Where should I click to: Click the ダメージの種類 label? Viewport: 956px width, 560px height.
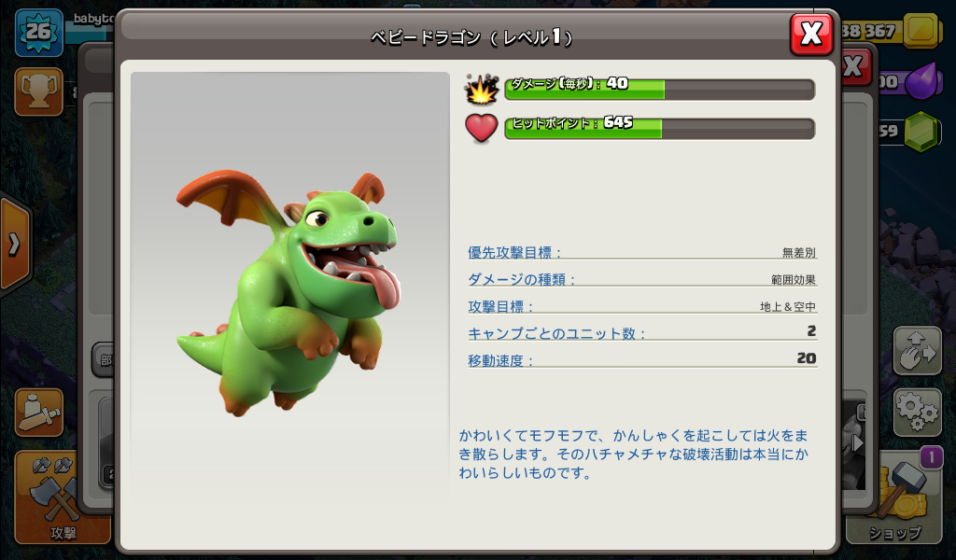click(x=521, y=279)
